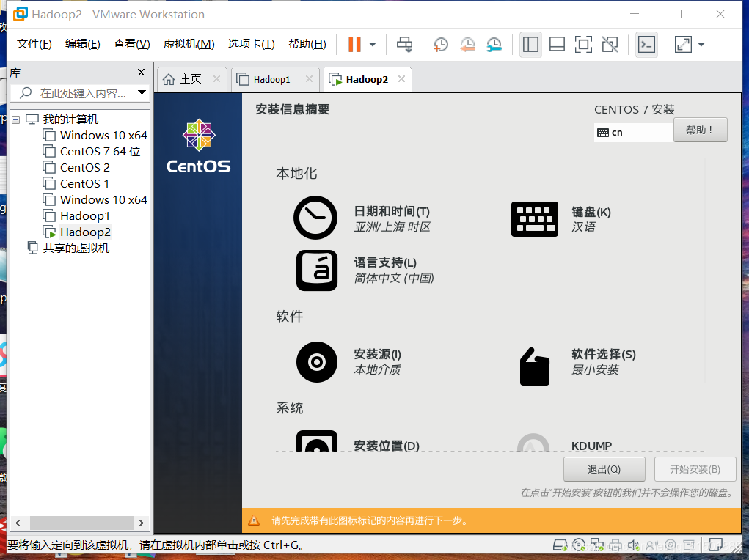Click the CentOS logo in installer sidebar
This screenshot has width=749, height=560.
click(x=198, y=146)
